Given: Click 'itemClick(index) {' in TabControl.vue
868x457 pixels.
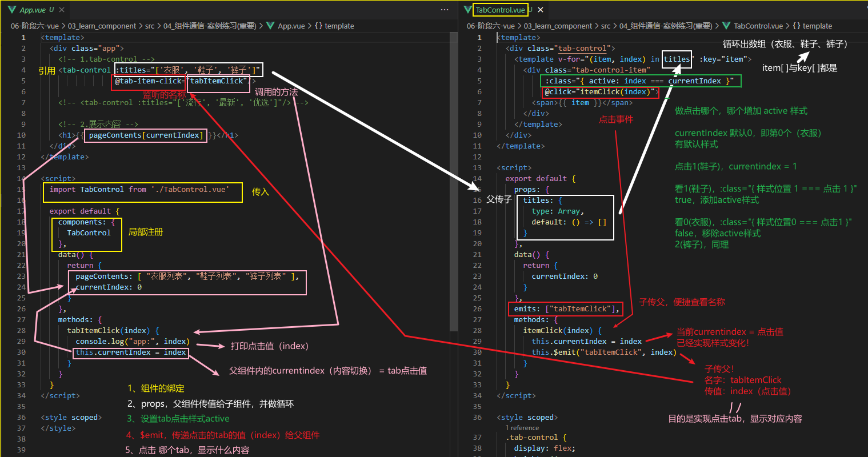Looking at the screenshot, I should (x=562, y=330).
